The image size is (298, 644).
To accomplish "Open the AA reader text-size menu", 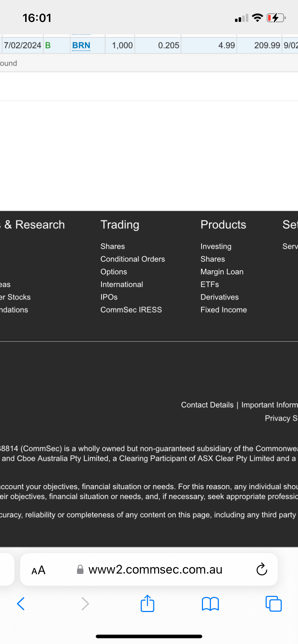I will [39, 570].
